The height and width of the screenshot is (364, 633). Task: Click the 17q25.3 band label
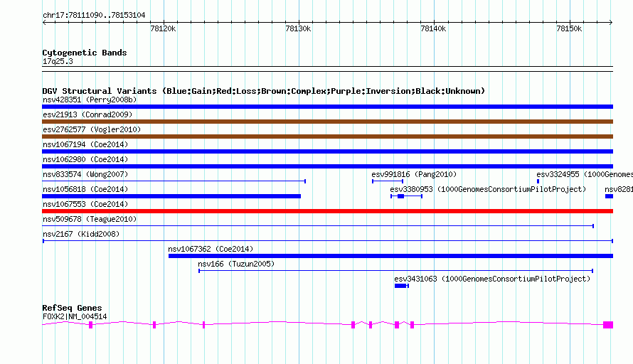click(58, 61)
